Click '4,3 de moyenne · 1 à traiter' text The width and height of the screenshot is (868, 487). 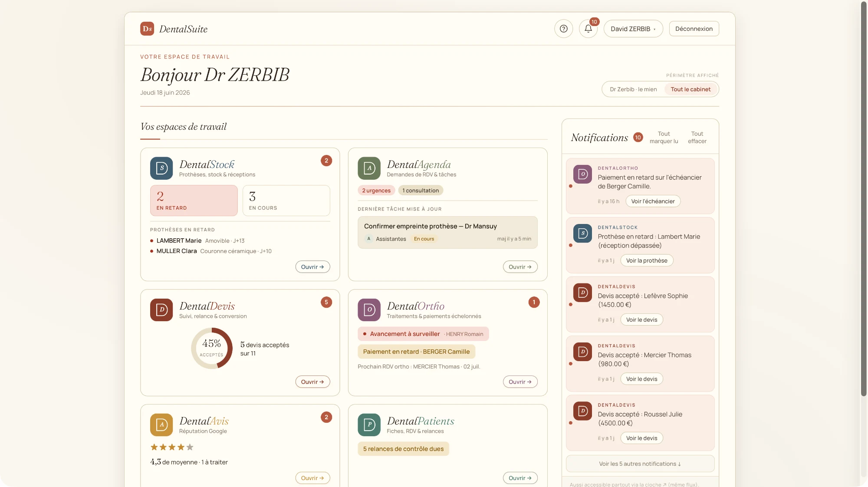coord(189,462)
